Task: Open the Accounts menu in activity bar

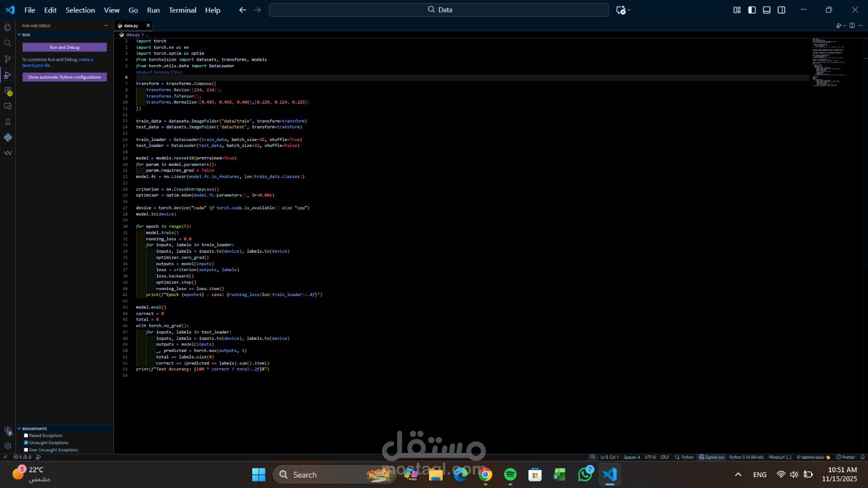Action: (x=8, y=431)
